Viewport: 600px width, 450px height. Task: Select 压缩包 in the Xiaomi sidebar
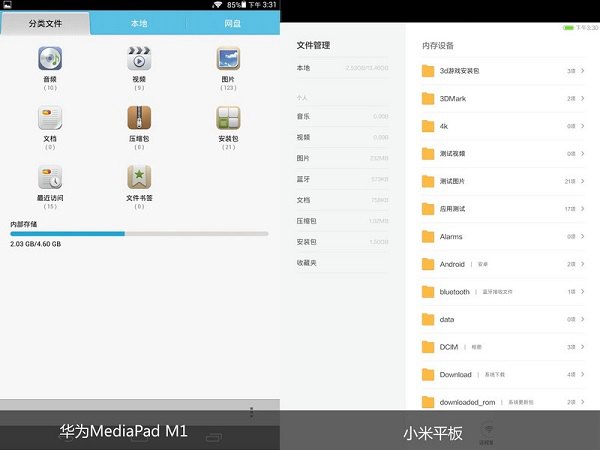(342, 221)
